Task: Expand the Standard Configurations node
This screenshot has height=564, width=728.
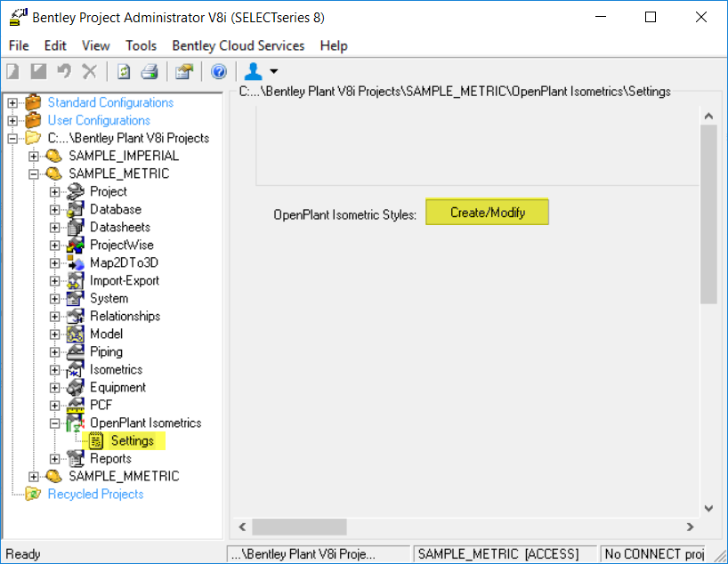Action: pyautogui.click(x=12, y=102)
